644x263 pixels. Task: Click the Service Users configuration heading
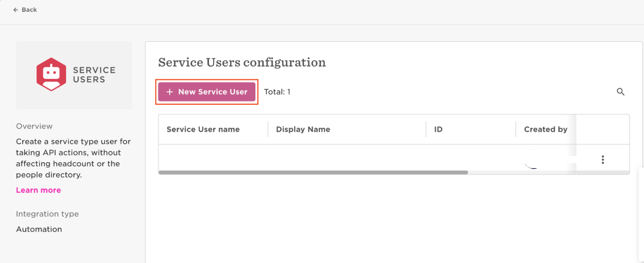pos(242,62)
